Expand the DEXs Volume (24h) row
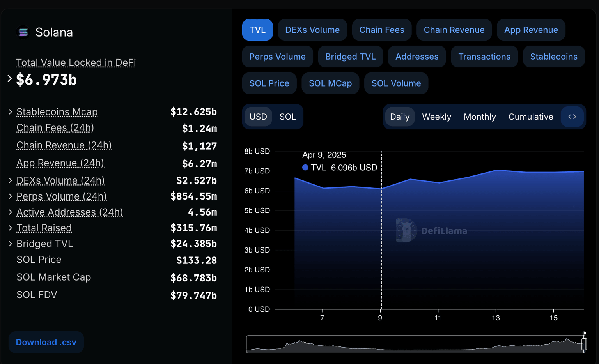 pos(10,180)
